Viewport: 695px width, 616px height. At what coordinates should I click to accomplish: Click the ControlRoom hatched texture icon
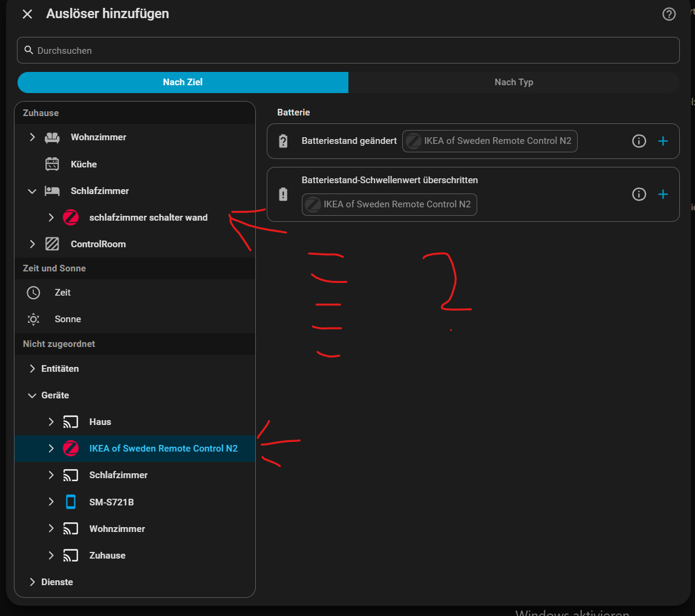point(52,244)
